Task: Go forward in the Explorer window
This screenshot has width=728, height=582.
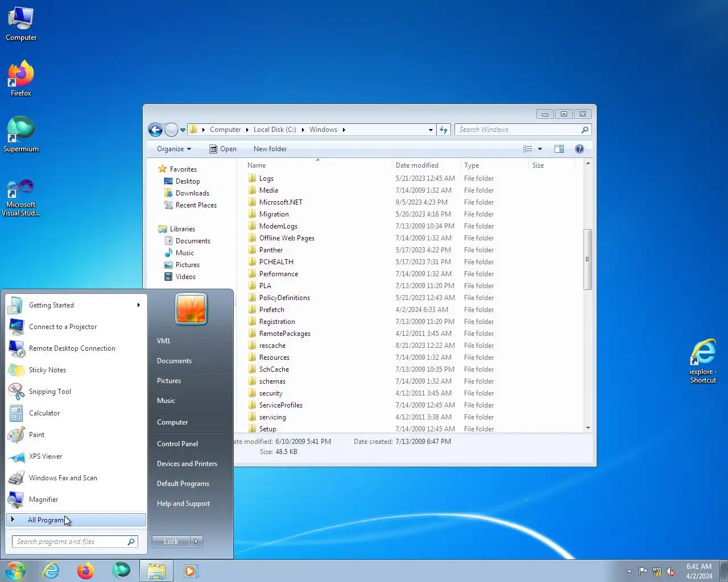Action: [x=171, y=130]
